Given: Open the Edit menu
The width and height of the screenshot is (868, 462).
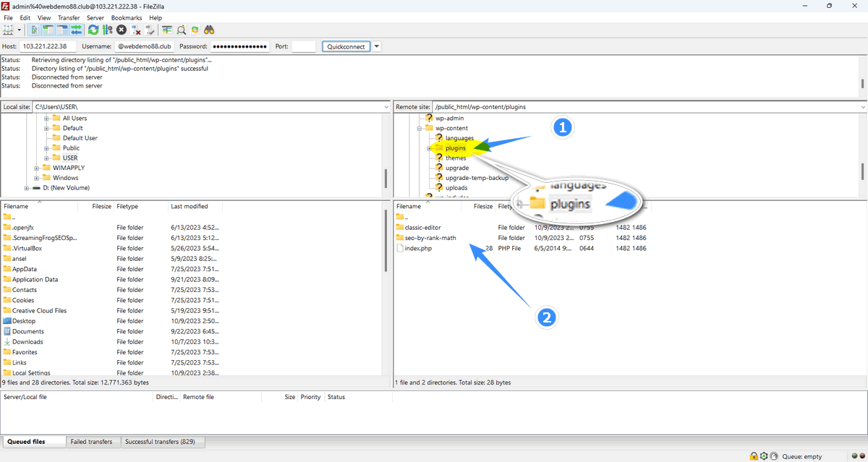Looking at the screenshot, I should click(x=25, y=17).
